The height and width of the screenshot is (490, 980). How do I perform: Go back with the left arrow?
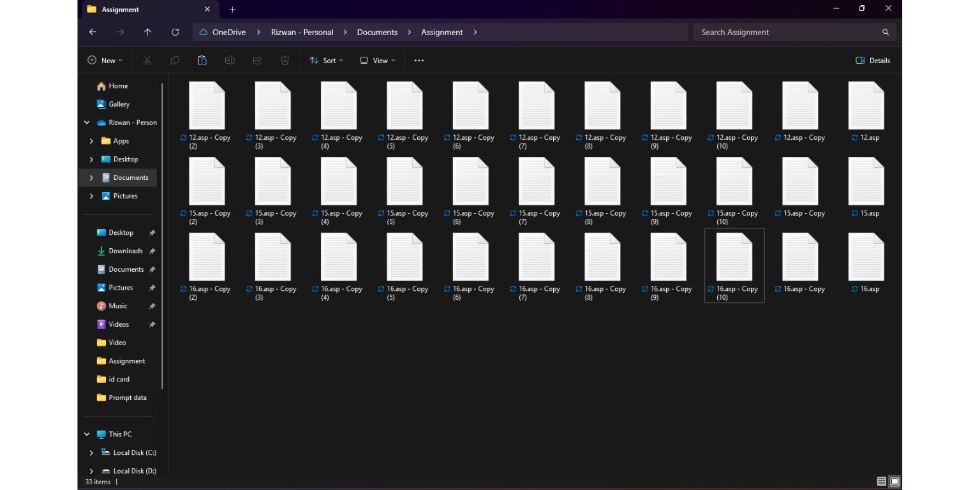pyautogui.click(x=93, y=32)
